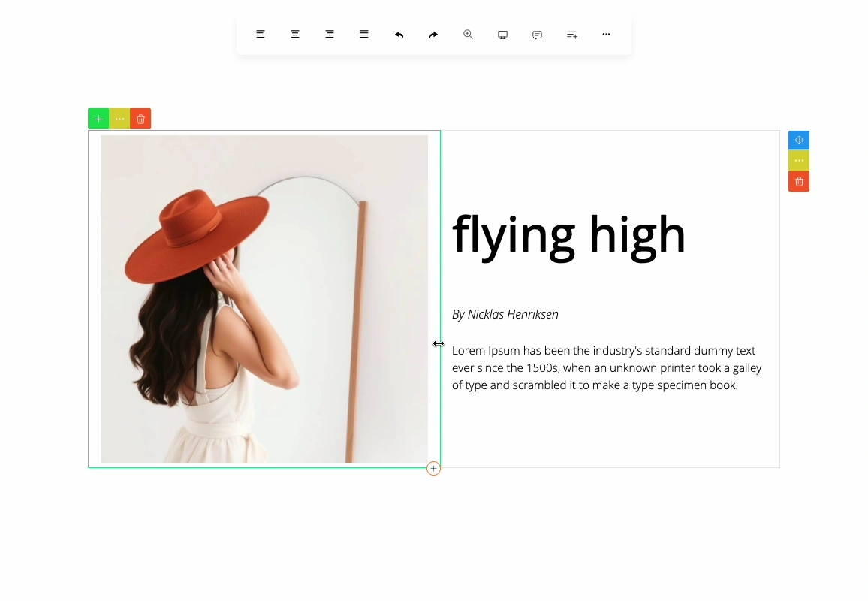Align text left in toolbar
Screen dimensions: 868x601
point(261,35)
